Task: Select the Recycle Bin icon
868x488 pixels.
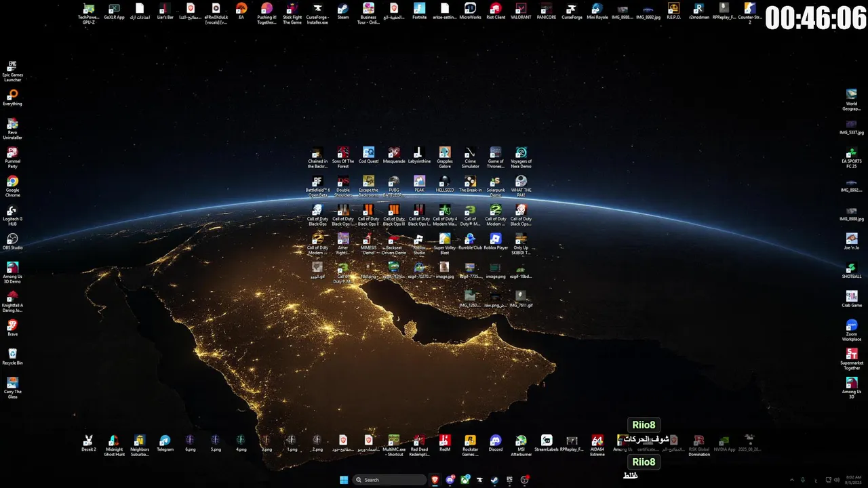Action: 12,357
